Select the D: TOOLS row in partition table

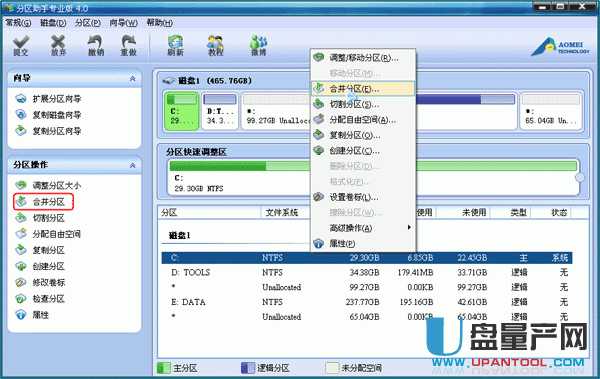point(367,273)
